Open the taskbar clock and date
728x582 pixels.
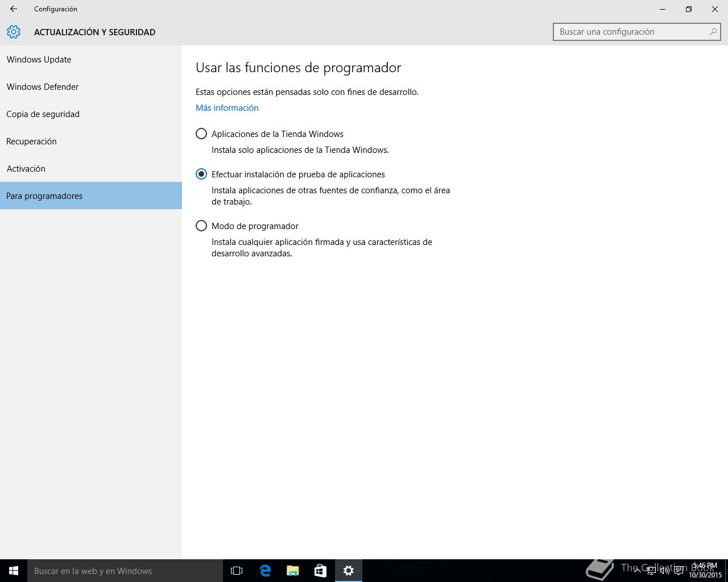pyautogui.click(x=705, y=571)
